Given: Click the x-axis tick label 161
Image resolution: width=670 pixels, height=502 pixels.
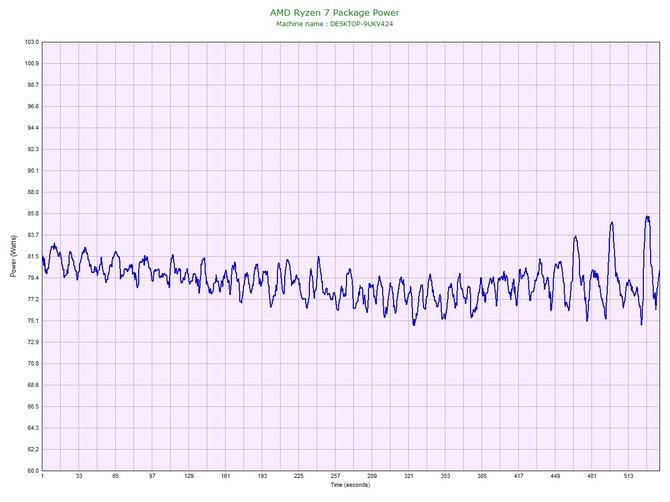Looking at the screenshot, I should pyautogui.click(x=226, y=476).
